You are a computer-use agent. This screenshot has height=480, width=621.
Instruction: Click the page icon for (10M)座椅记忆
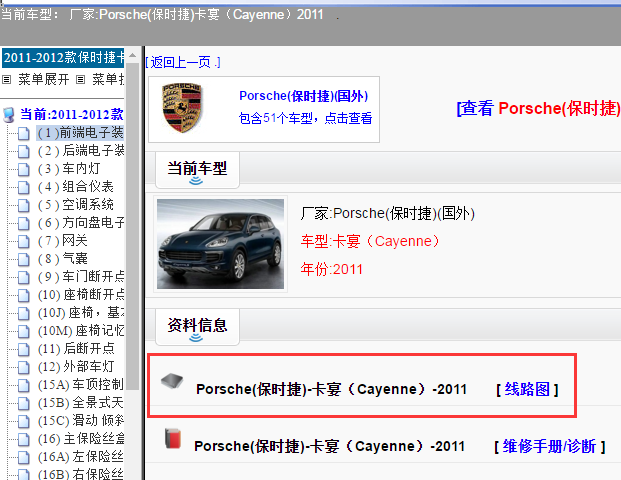point(24,331)
